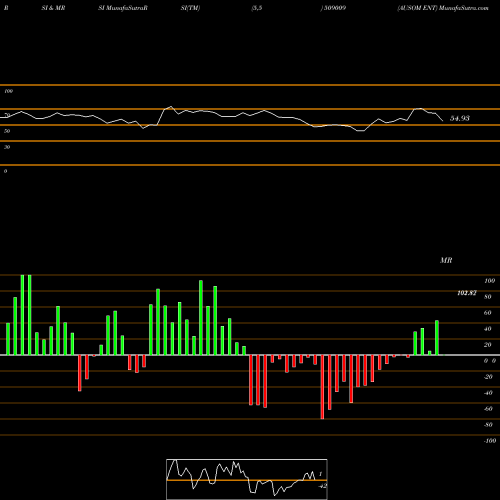500x500 pixels.
Task: Click the MR axis label -100
Action: (x=490, y=441)
